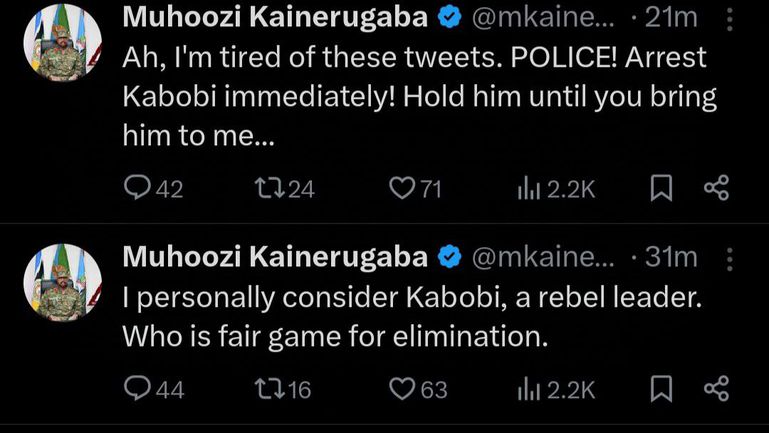Like the tweet with 63 likes
The height and width of the screenshot is (433, 769).
click(x=403, y=389)
